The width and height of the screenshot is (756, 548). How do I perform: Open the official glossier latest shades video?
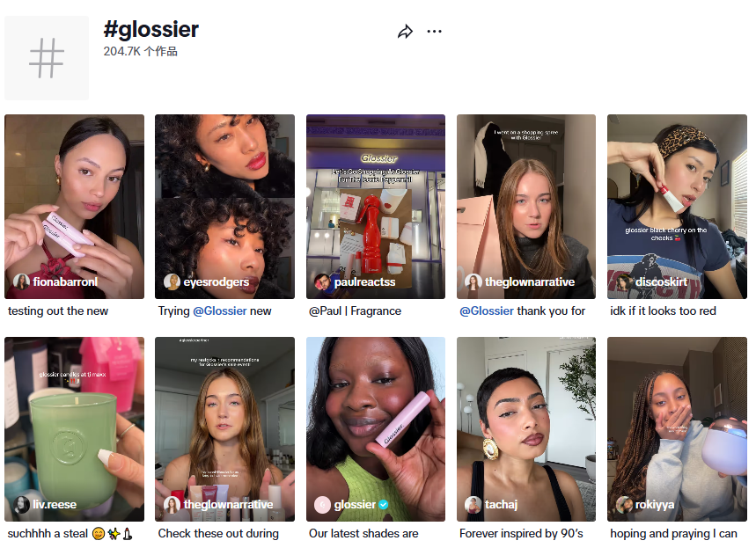click(376, 429)
